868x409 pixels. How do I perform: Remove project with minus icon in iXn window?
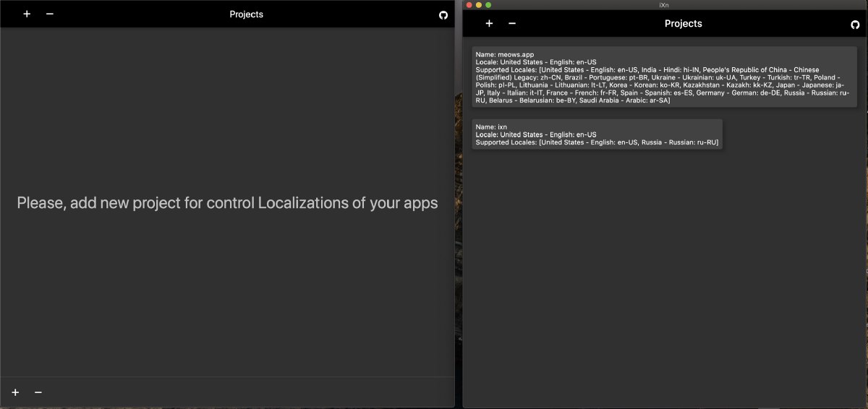click(512, 24)
